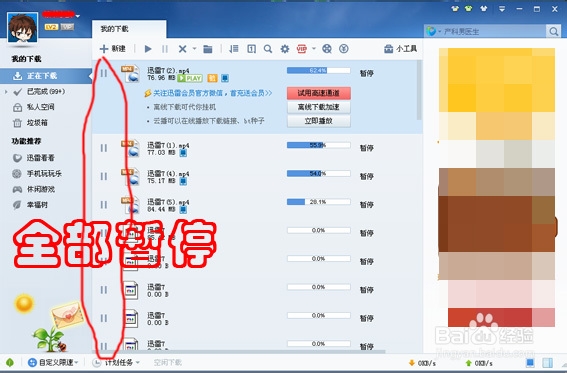Click the 55.9% progress bar
567x373 pixels.
pyautogui.click(x=319, y=145)
